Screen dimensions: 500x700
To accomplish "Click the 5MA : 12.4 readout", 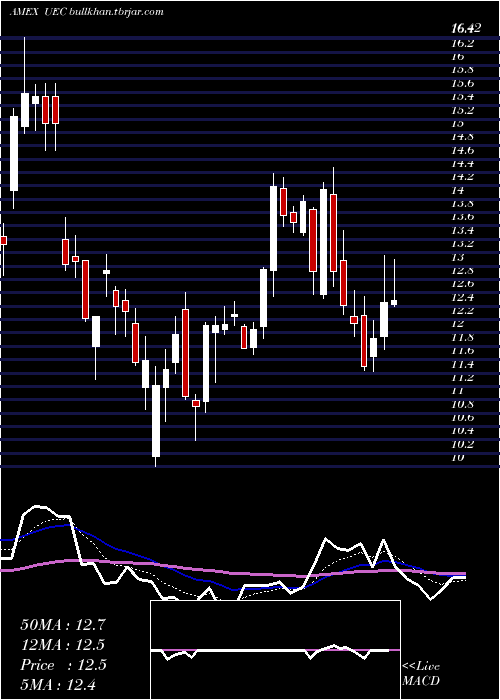I will [58, 684].
